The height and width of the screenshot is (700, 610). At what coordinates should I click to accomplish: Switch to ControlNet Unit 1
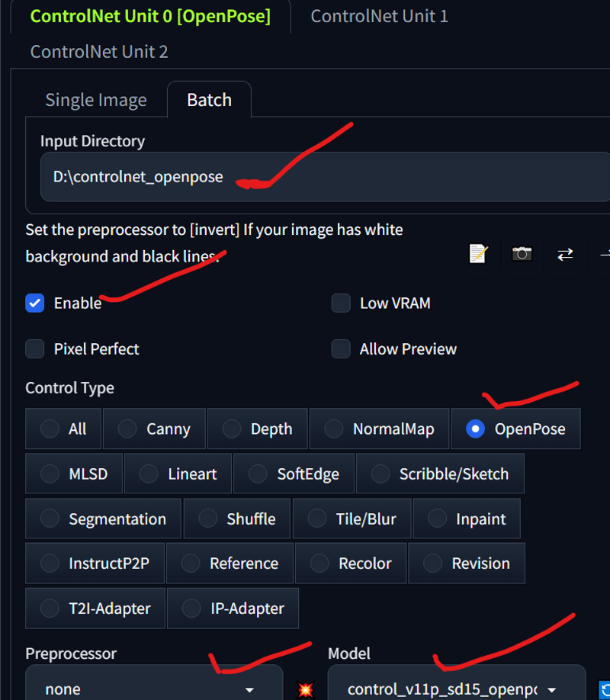coord(379,16)
